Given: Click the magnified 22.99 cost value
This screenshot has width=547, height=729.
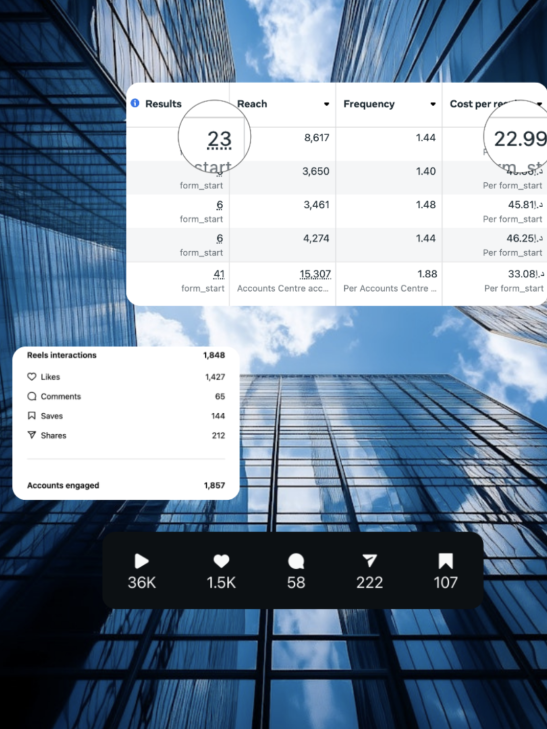Looking at the screenshot, I should [520, 139].
